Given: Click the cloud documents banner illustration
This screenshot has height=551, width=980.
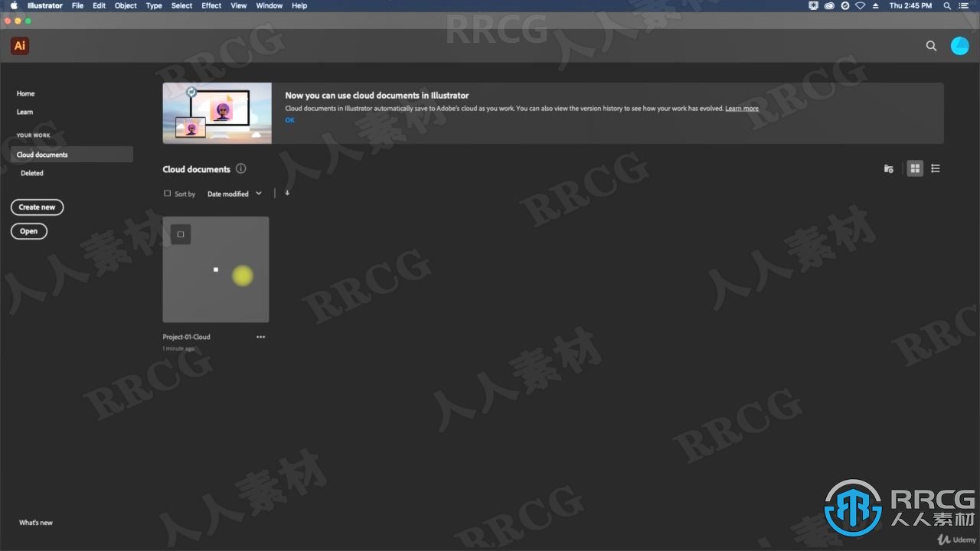Looking at the screenshot, I should [x=217, y=113].
